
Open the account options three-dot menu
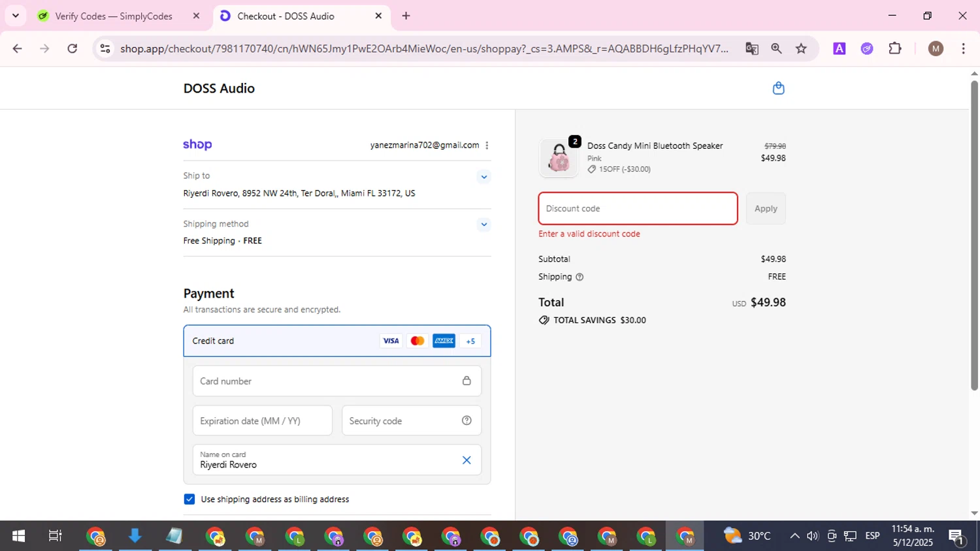[x=487, y=146]
